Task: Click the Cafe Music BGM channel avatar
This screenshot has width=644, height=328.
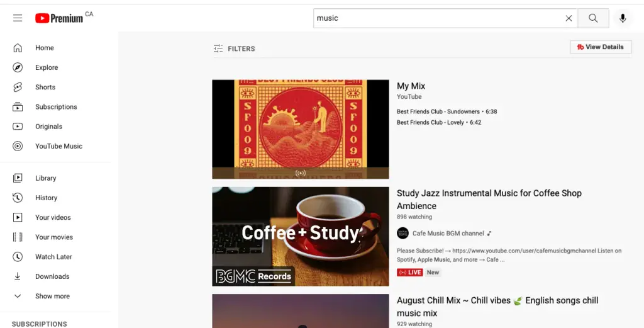Action: pyautogui.click(x=402, y=233)
